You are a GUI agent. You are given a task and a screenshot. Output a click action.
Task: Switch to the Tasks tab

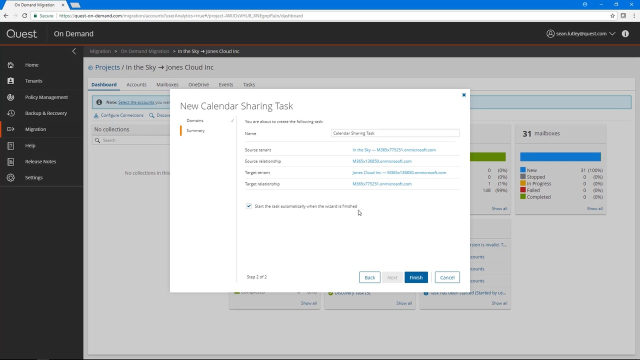[x=249, y=84]
